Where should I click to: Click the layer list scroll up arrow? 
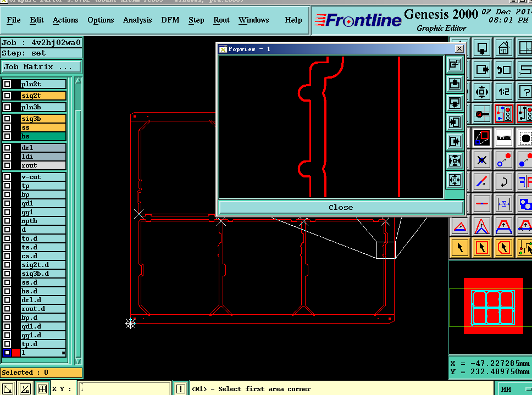[x=78, y=81]
